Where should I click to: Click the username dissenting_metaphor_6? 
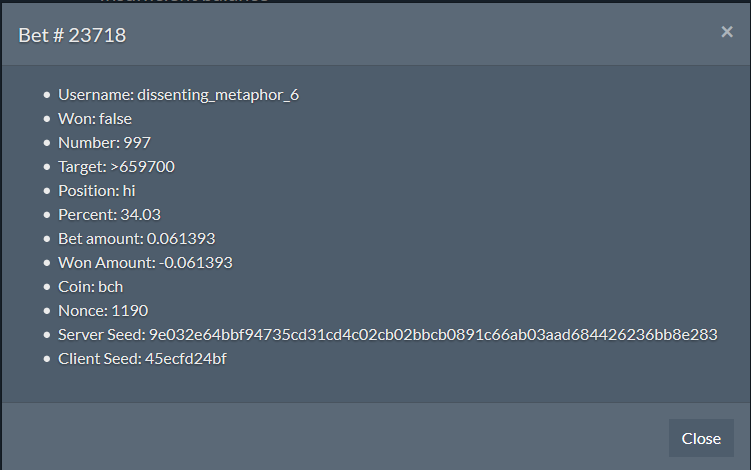pos(218,95)
